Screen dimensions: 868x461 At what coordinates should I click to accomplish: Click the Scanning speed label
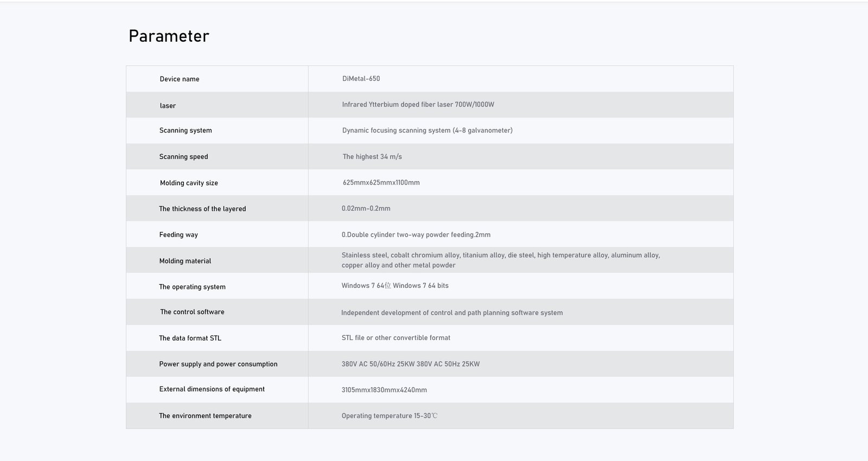(183, 157)
